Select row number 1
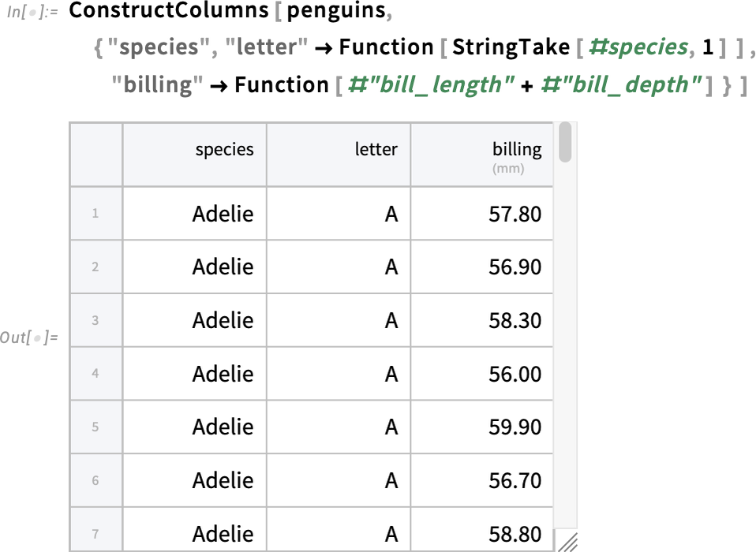This screenshot has width=756, height=552. pyautogui.click(x=95, y=214)
